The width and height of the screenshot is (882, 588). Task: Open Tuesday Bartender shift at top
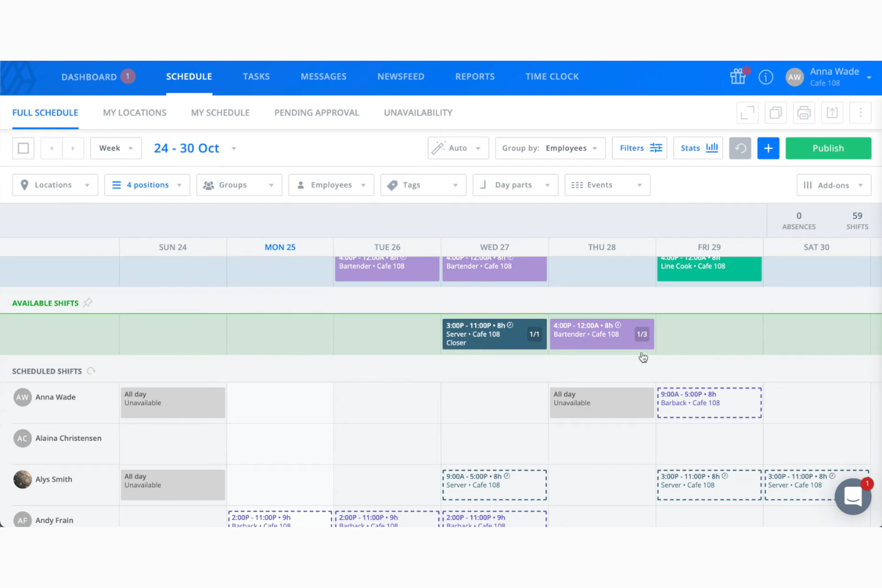click(x=387, y=269)
